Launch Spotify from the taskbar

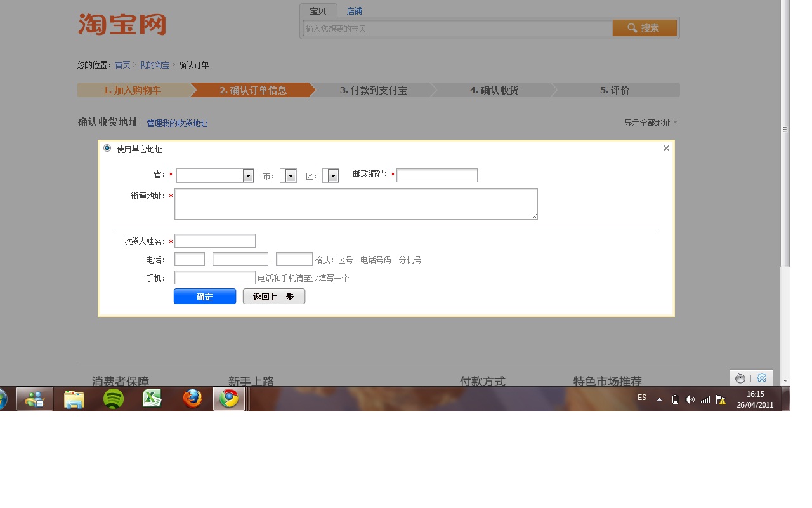[x=114, y=399]
